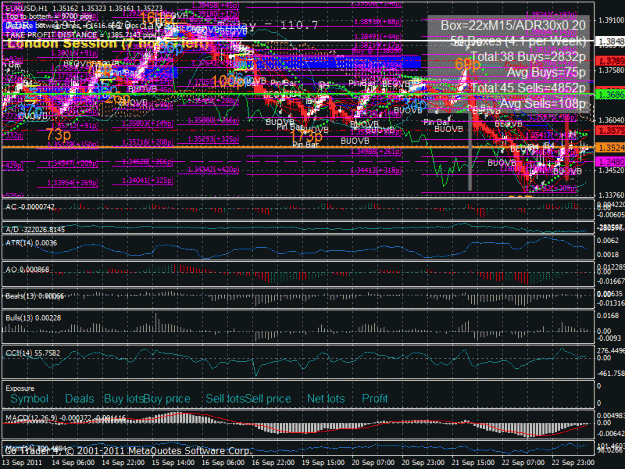Click the Box=22xM15/ADR30x0.20 label
This screenshot has width=625, height=469.
tap(513, 25)
